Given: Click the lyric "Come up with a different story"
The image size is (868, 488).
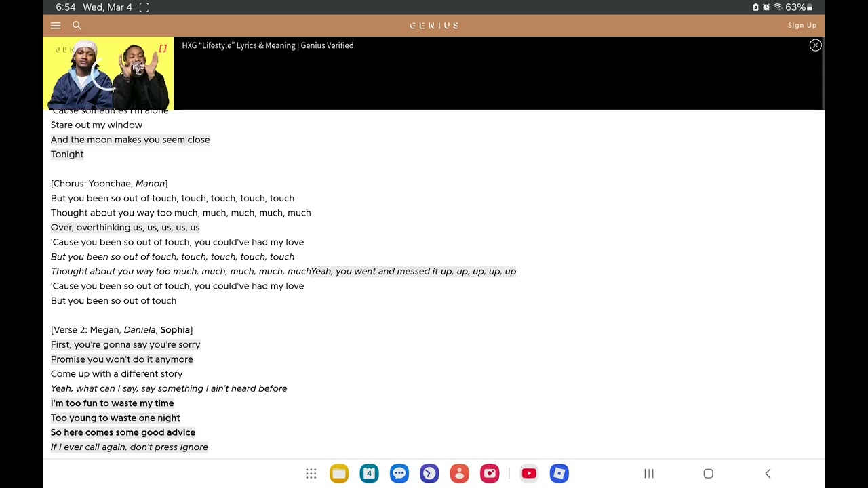Looking at the screenshot, I should [117, 374].
